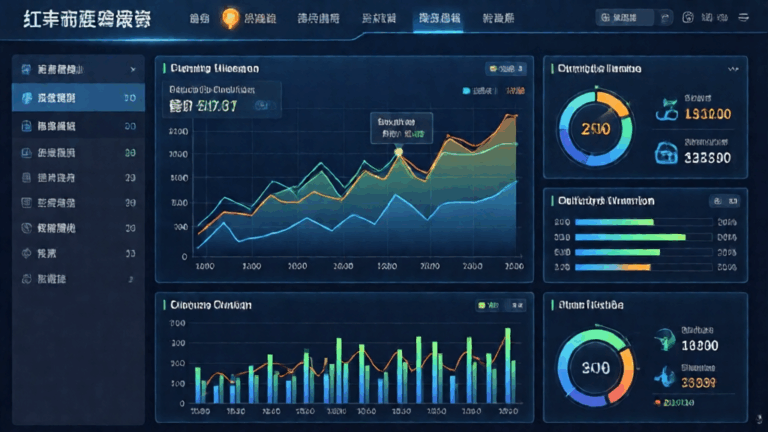
Task: Switch to the underlined active top navigation tab
Action: tap(439, 18)
